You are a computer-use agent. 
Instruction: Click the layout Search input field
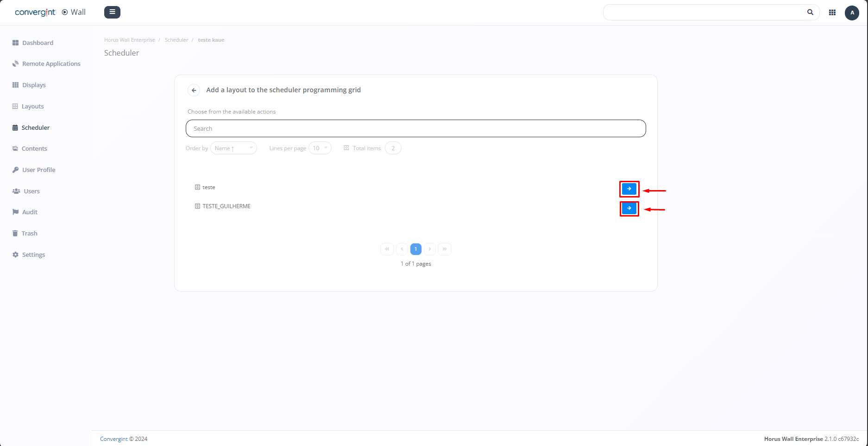point(415,129)
